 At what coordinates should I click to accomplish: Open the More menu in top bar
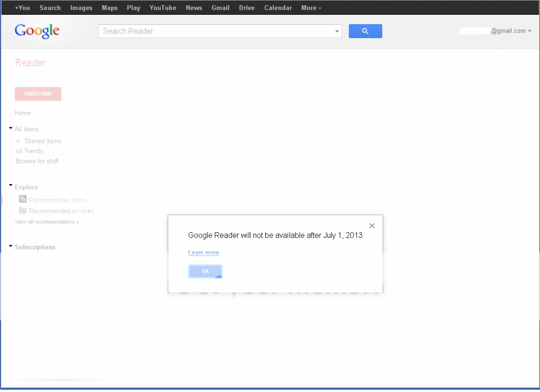pos(311,8)
